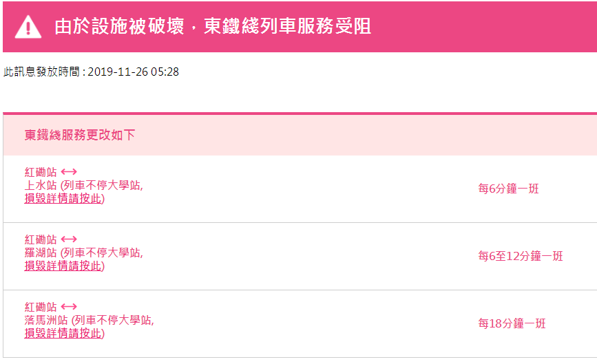Click 紅磡站 in the 羅湖站 row

point(41,240)
